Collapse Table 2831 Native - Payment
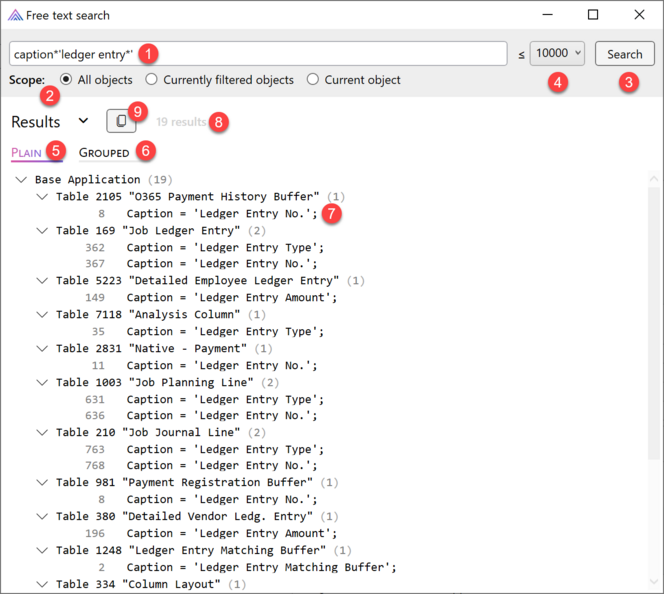 coord(42,348)
